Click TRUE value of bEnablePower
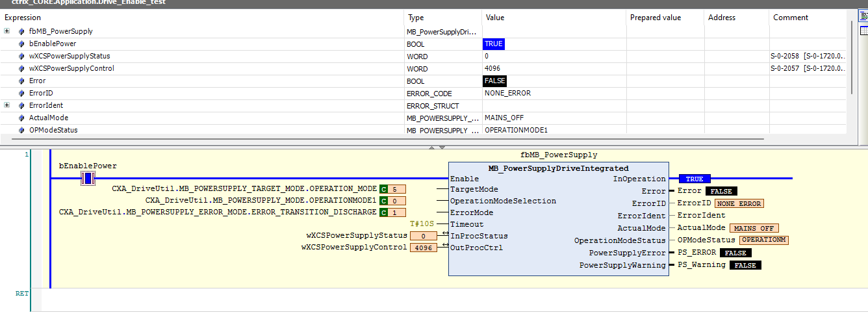The width and height of the screenshot is (868, 332). [x=494, y=44]
